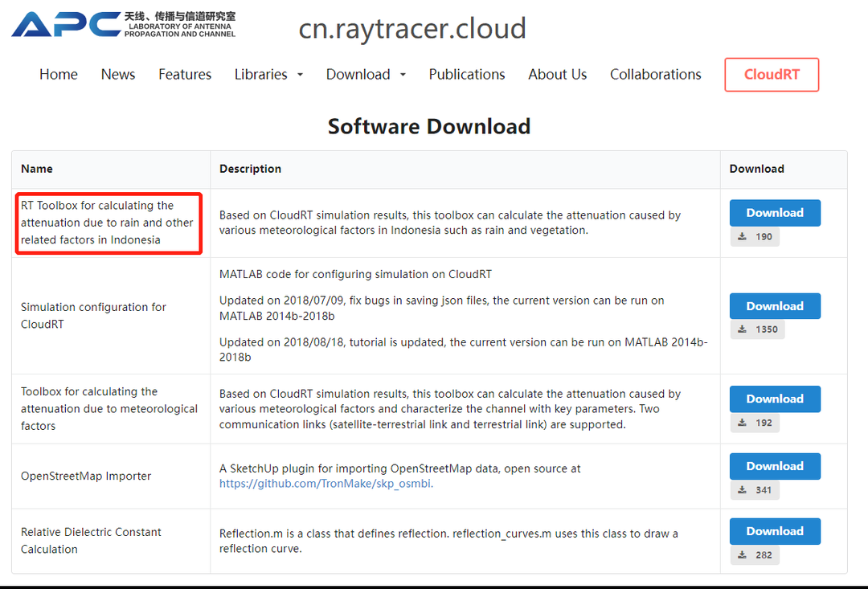The image size is (868, 589).
Task: Open the github.com/TronMake/skp_osmbi link
Action: (x=326, y=483)
